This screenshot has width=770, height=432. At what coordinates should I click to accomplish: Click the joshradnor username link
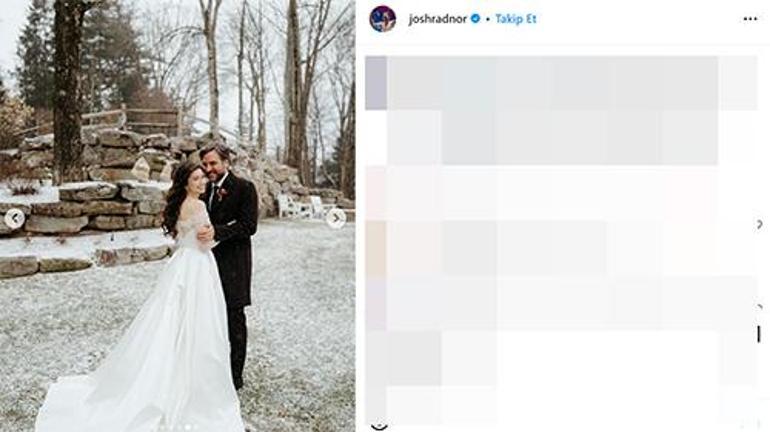(438, 19)
